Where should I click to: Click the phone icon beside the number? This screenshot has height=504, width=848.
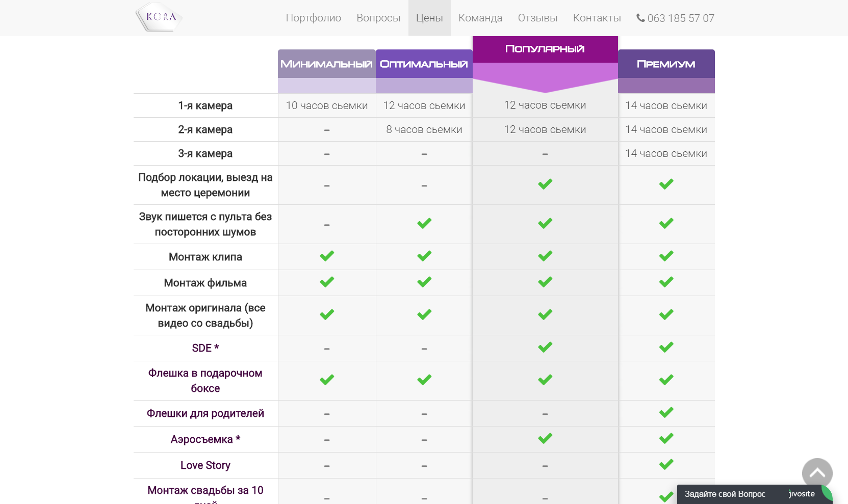[x=640, y=18]
